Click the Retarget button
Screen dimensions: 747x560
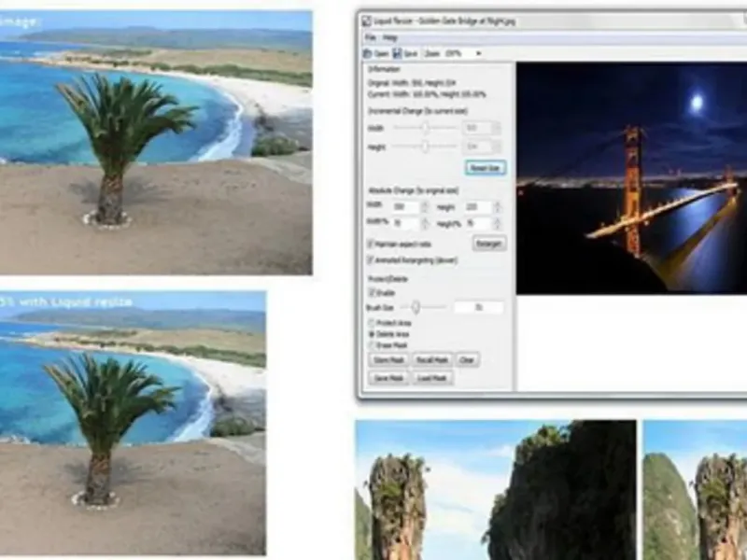[x=488, y=244]
